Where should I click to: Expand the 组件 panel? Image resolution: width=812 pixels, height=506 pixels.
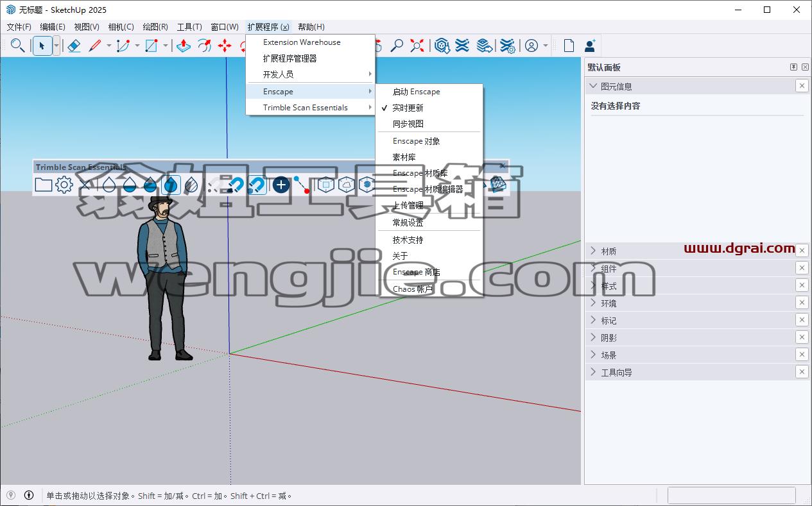pyautogui.click(x=593, y=268)
